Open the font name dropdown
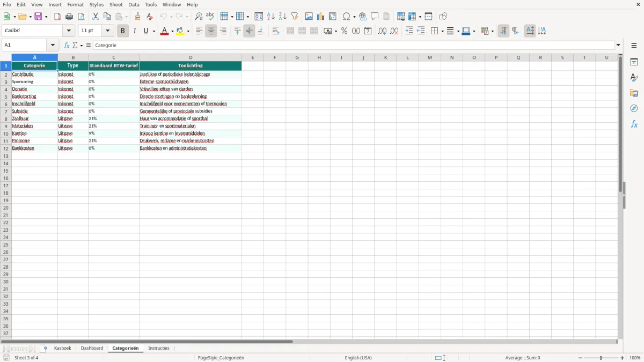 click(x=69, y=31)
